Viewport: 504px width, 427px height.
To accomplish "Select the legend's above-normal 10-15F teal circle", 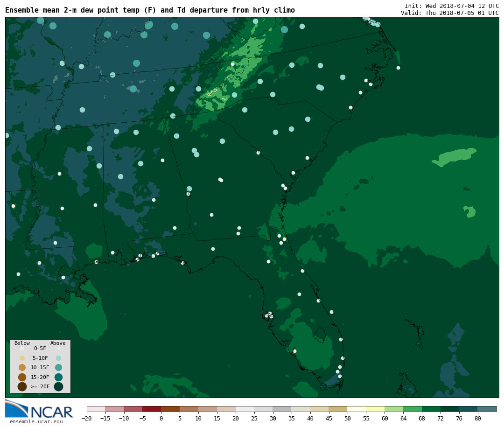I will 58,368.
